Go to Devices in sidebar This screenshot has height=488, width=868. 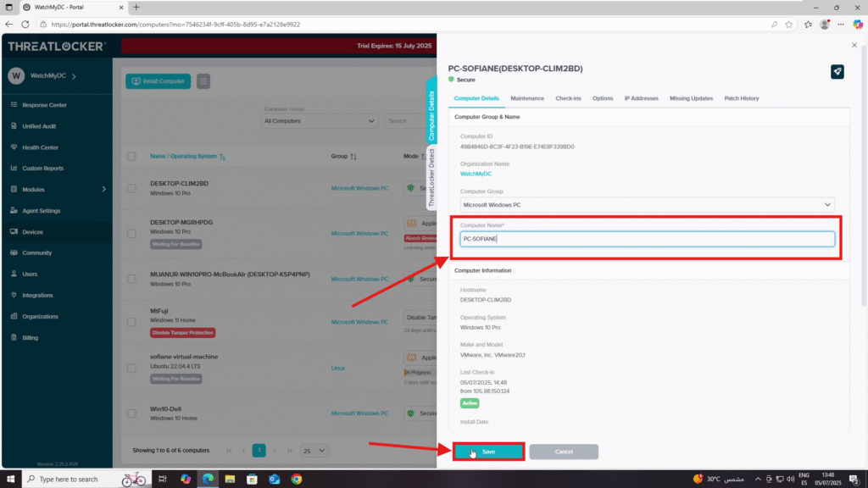click(32, 232)
